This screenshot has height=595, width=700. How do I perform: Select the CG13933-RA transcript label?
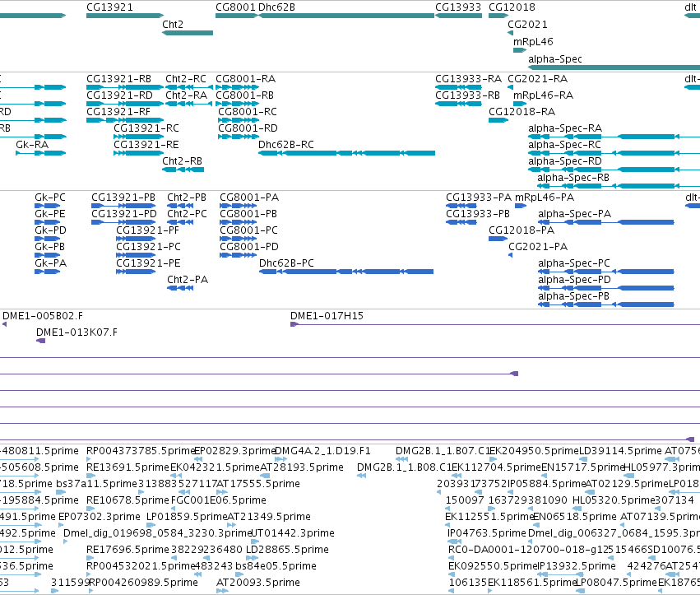(x=468, y=79)
